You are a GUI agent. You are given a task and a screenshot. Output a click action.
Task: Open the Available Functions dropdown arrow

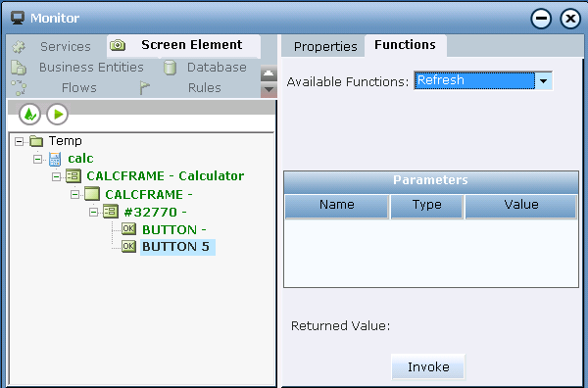pyautogui.click(x=543, y=81)
